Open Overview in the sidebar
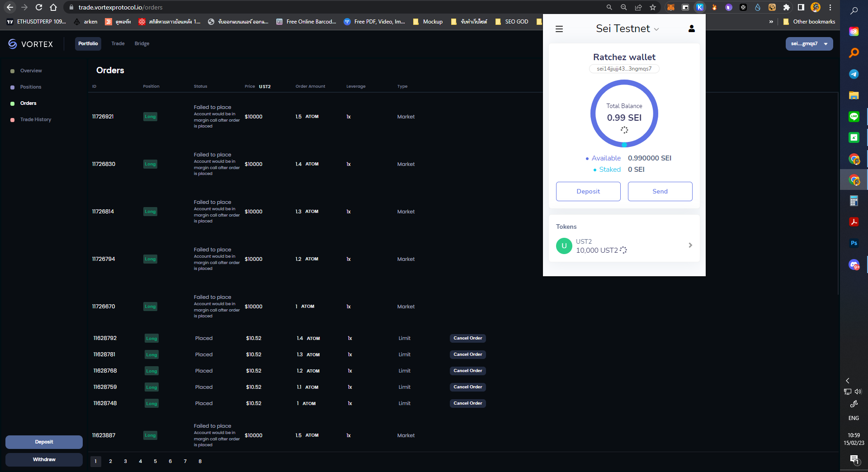Viewport: 868px width, 472px height. (x=31, y=71)
